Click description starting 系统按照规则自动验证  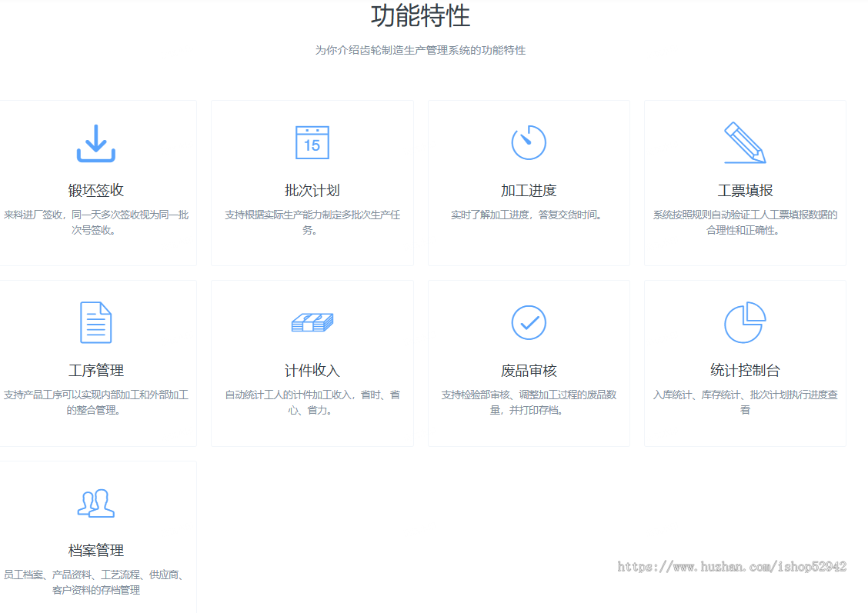(745, 222)
